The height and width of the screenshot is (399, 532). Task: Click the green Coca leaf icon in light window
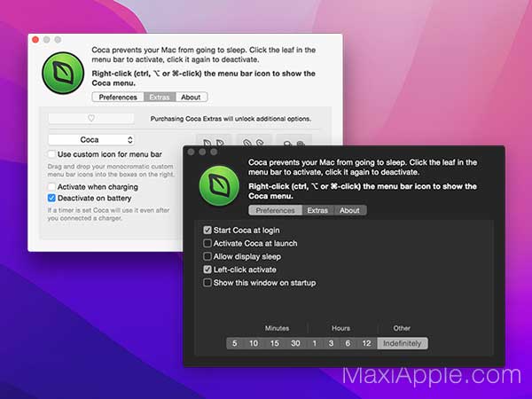click(63, 73)
